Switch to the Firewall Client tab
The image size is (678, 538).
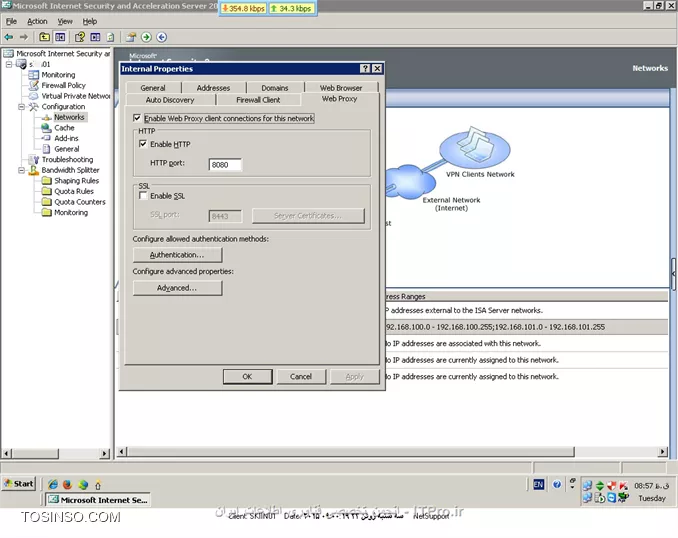click(258, 100)
